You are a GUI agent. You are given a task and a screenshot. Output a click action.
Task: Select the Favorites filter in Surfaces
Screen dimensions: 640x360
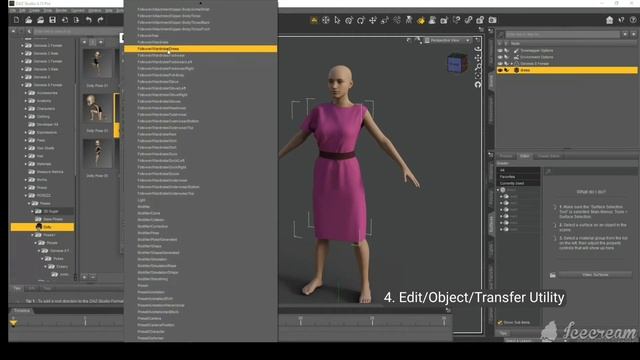click(518, 177)
